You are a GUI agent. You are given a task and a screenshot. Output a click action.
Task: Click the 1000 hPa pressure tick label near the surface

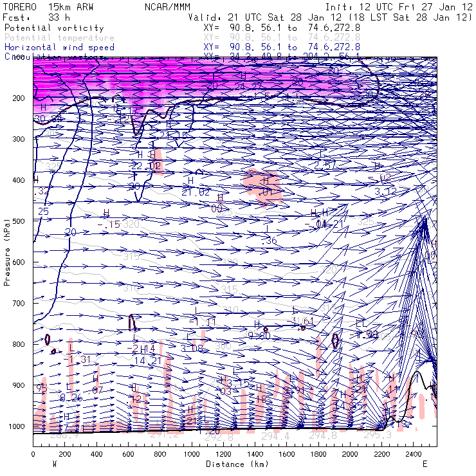16,426
